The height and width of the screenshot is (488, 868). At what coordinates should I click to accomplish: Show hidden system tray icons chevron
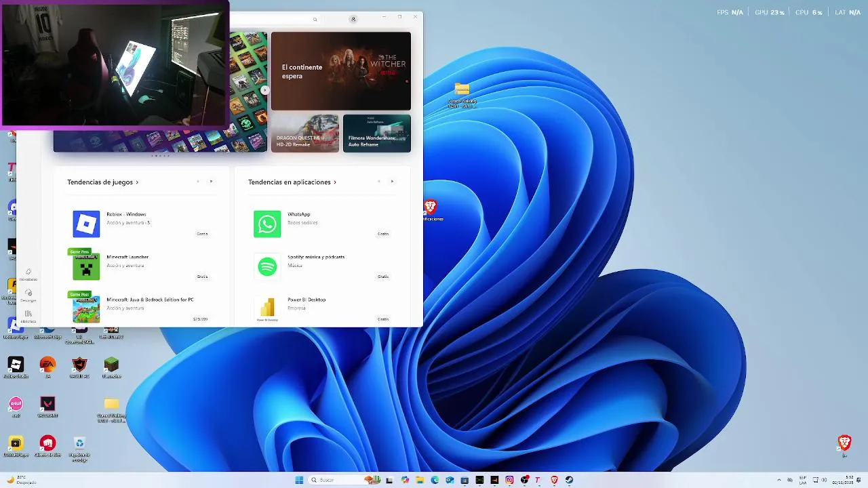coord(779,480)
